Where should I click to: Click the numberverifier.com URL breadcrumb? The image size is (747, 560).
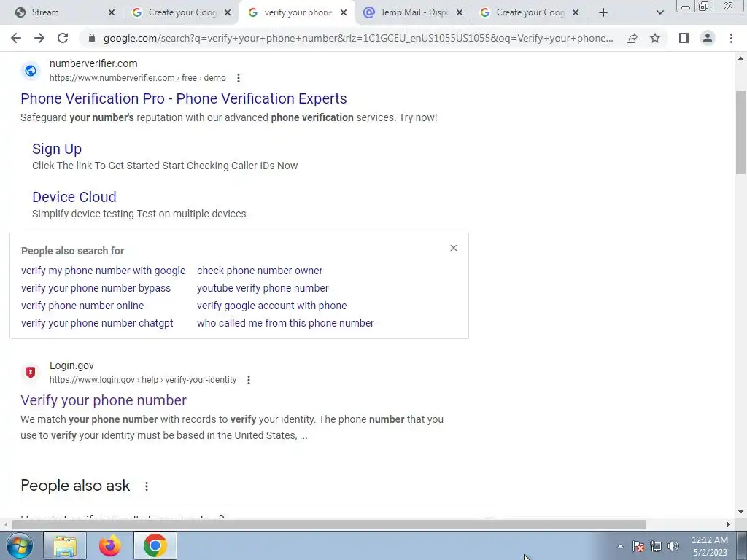[138, 77]
